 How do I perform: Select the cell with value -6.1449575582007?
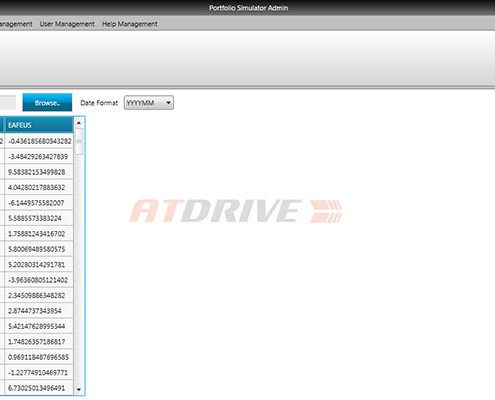[39, 203]
